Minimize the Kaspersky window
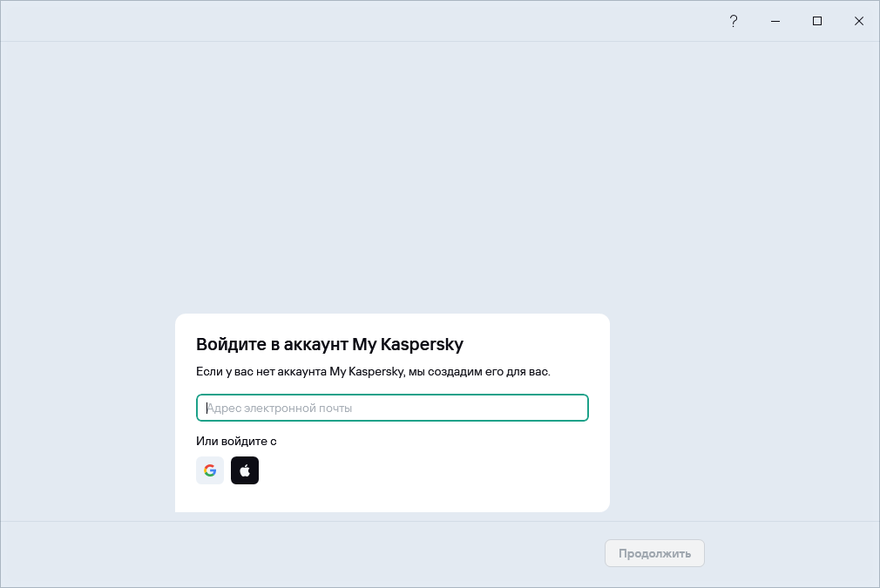 [775, 21]
